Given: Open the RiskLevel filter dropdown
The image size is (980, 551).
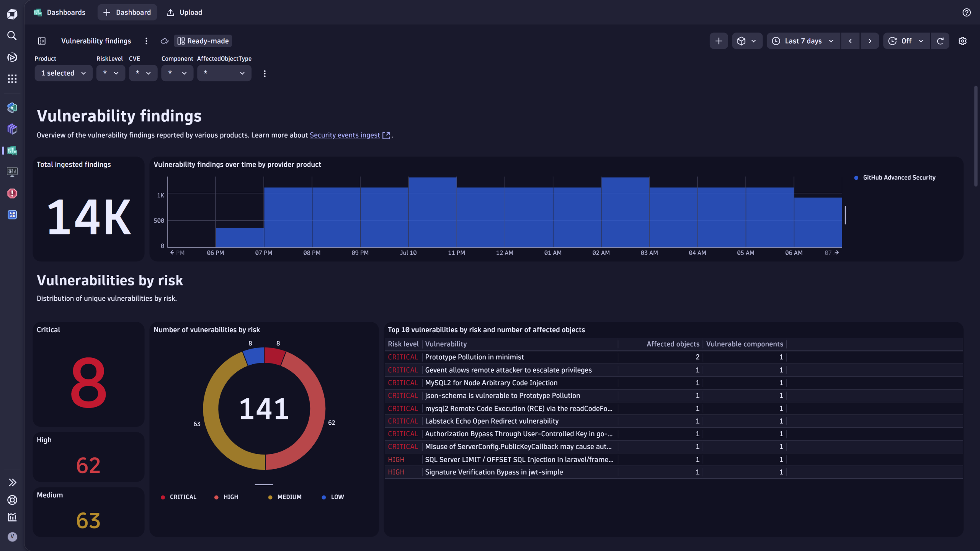Looking at the screenshot, I should click(x=110, y=73).
